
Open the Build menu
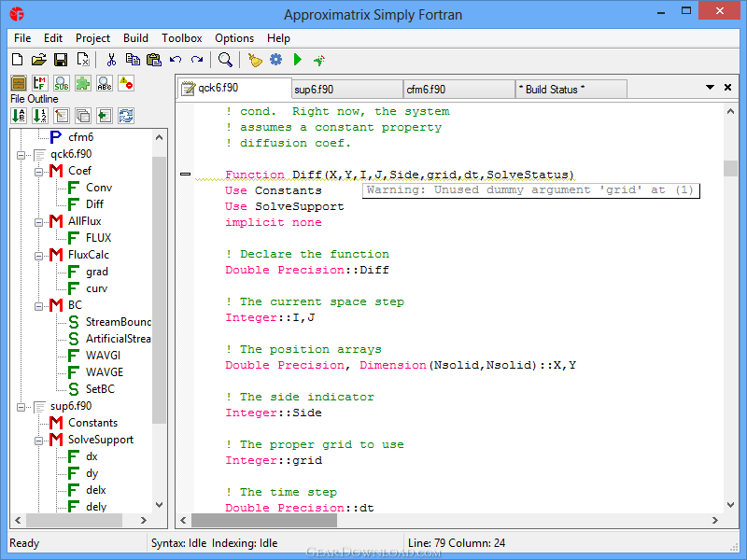pyautogui.click(x=135, y=38)
